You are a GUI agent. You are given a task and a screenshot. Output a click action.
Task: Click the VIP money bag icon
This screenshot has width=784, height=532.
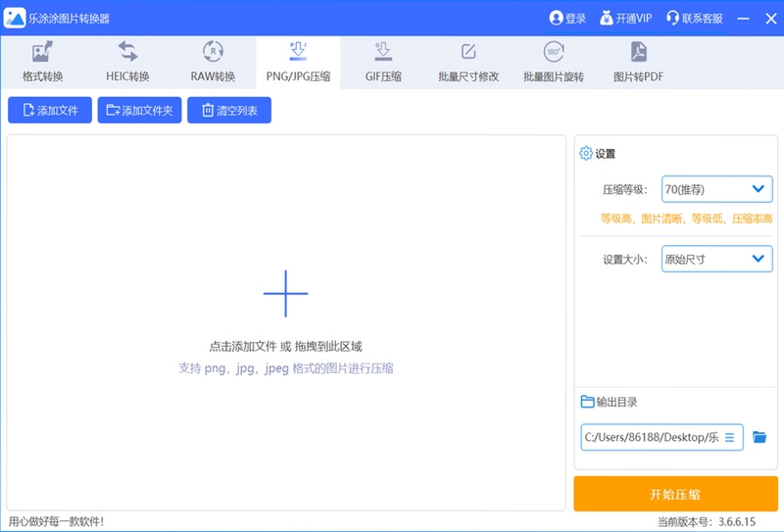click(607, 19)
